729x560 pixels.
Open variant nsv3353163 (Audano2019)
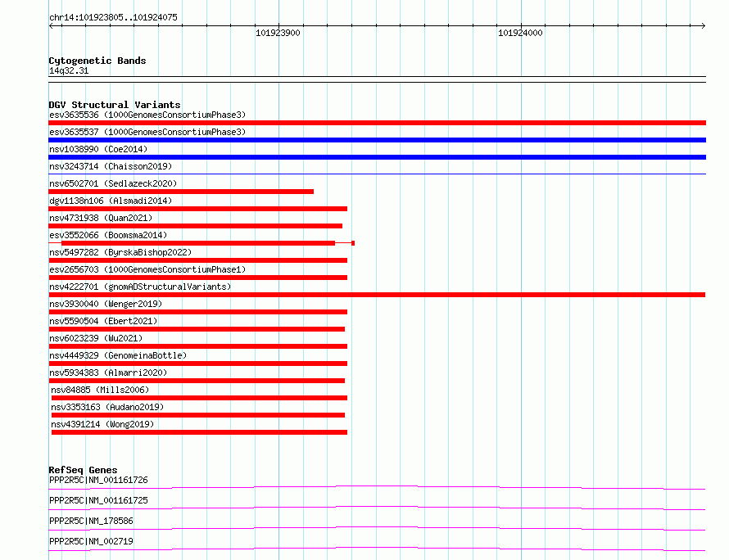[x=107, y=407]
